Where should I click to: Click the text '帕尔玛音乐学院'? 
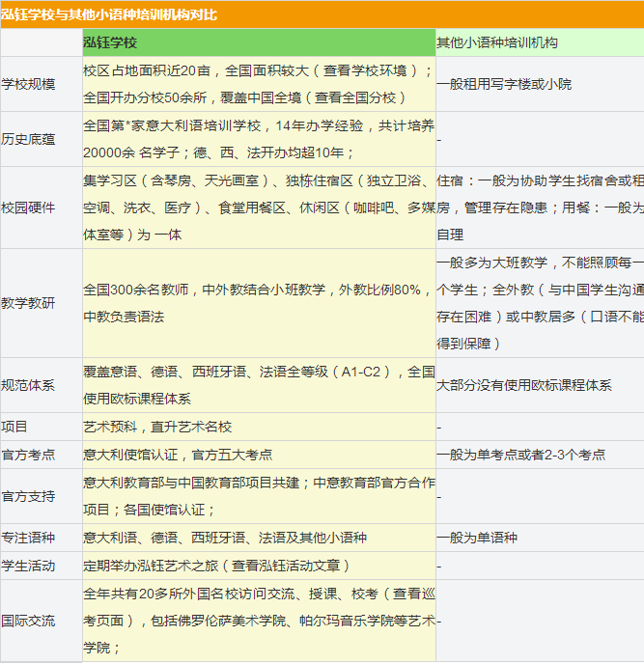(347, 621)
